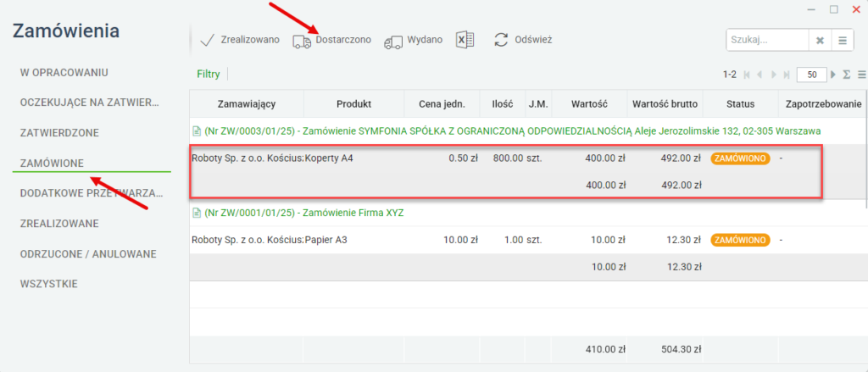Export to Excel via spreadsheet icon
The width and height of the screenshot is (868, 372).
pyautogui.click(x=465, y=40)
